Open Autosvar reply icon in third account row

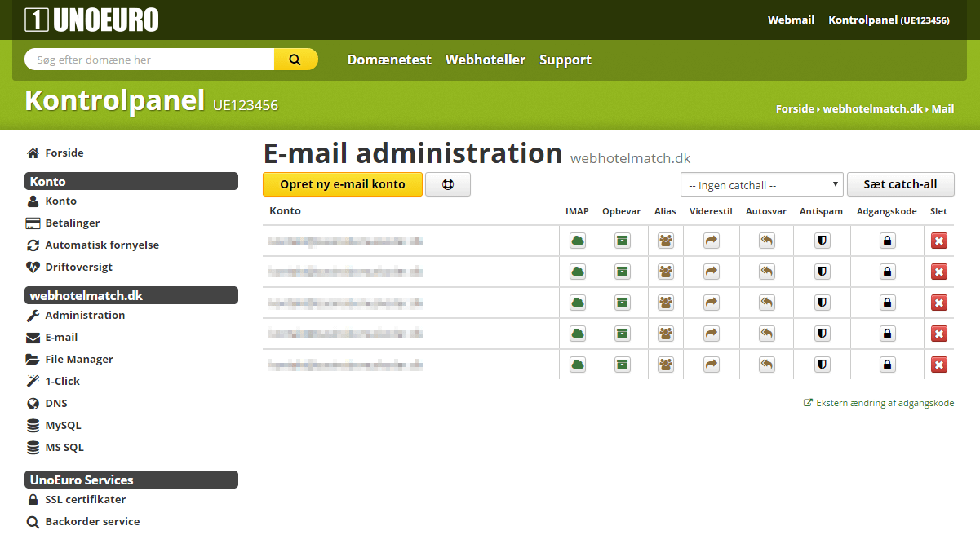coord(767,303)
